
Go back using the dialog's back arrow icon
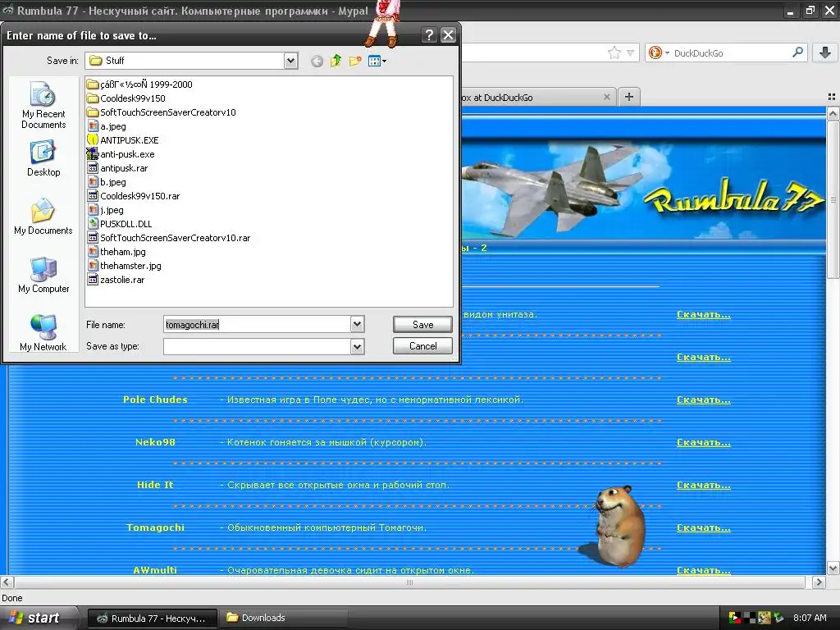point(317,61)
